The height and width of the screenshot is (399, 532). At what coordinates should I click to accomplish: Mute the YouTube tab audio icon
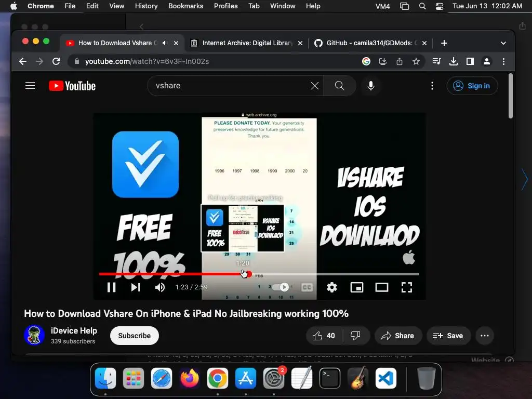(165, 43)
